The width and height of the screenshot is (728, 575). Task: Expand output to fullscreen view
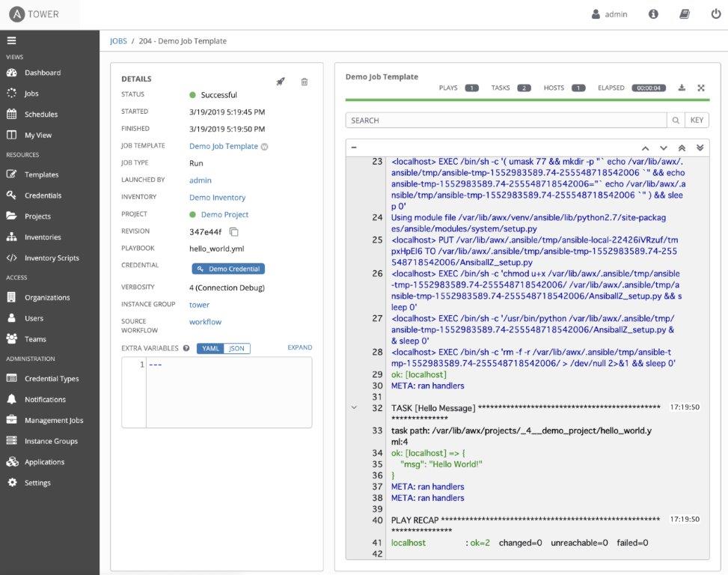701,88
